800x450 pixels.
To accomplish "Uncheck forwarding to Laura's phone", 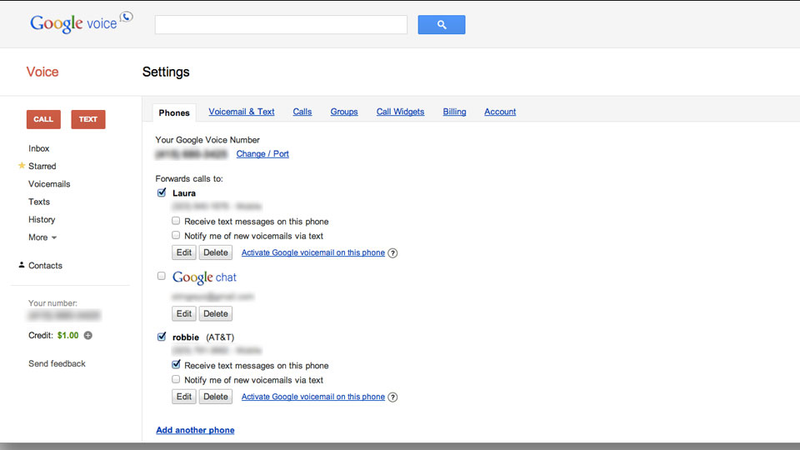I will [162, 192].
